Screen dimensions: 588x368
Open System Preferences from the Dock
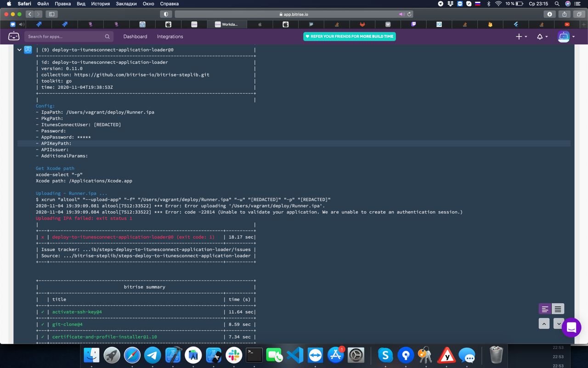pos(356,355)
